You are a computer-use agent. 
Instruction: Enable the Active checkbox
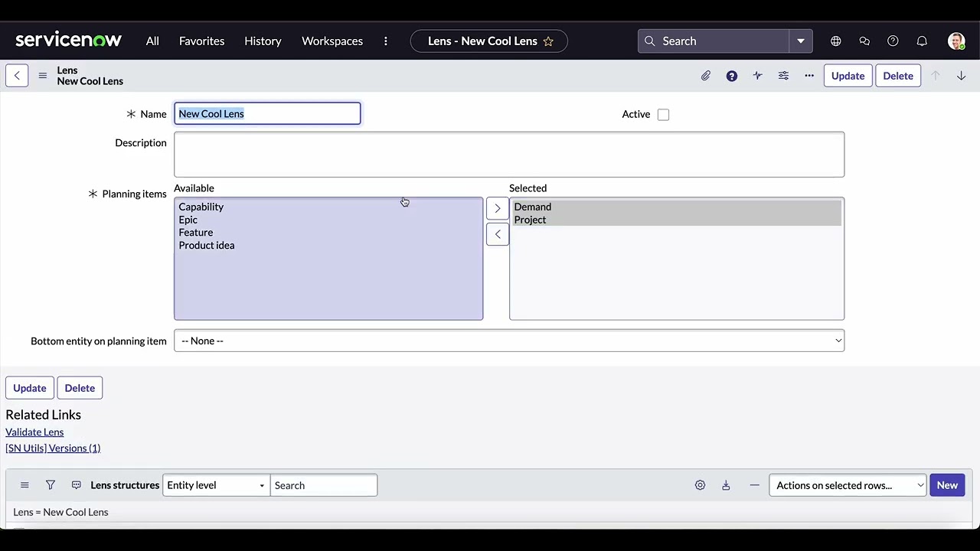[x=663, y=114]
